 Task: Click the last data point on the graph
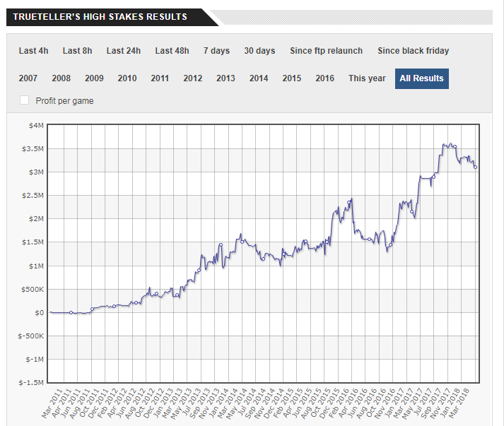pos(476,167)
